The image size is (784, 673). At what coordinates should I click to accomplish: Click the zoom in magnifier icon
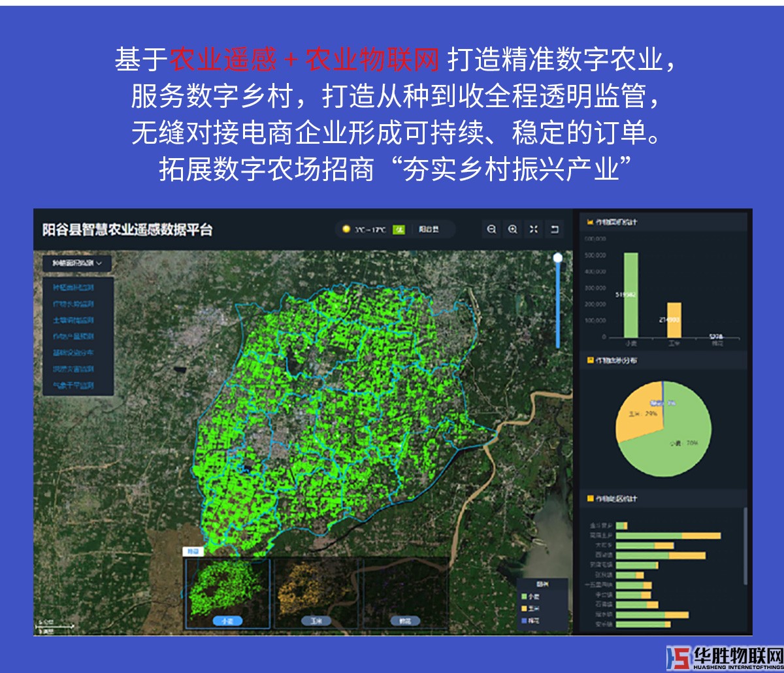pyautogui.click(x=513, y=229)
